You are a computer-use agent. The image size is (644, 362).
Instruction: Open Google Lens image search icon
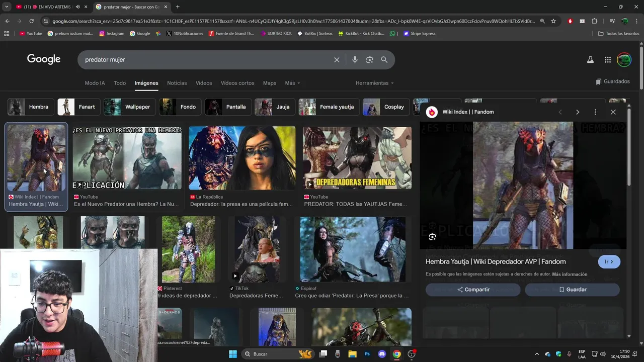[x=369, y=60]
